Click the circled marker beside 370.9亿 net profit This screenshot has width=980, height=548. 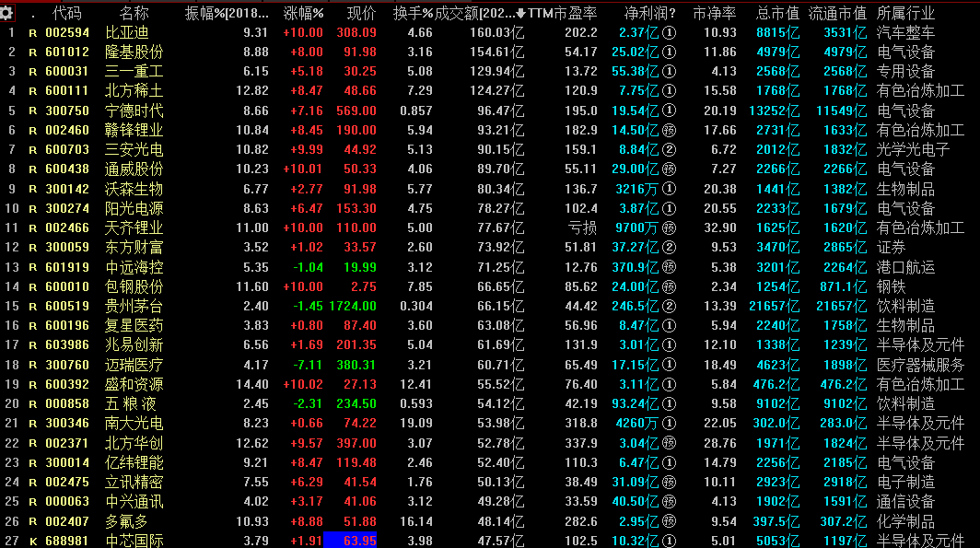click(x=669, y=267)
